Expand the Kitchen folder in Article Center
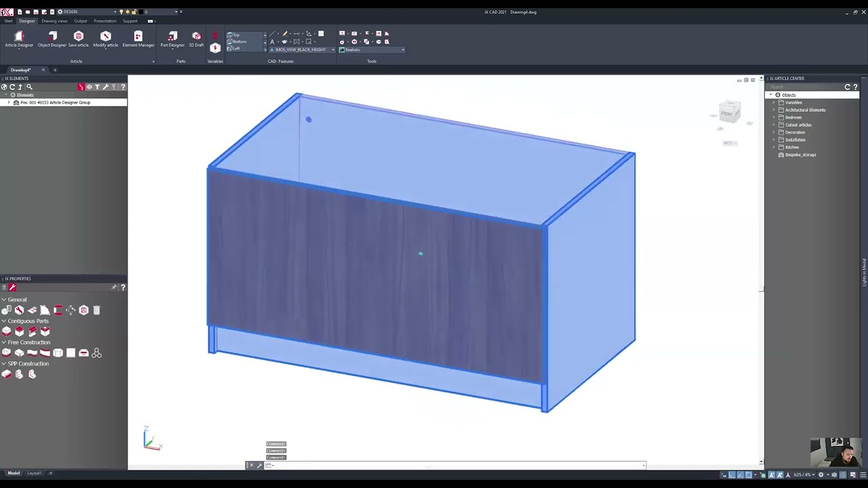This screenshot has height=488, width=868. pyautogui.click(x=774, y=147)
